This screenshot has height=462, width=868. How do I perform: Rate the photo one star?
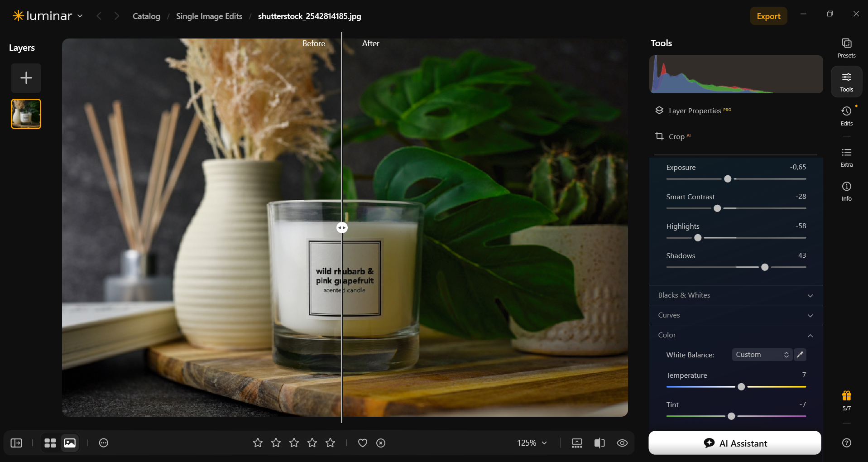pyautogui.click(x=258, y=443)
